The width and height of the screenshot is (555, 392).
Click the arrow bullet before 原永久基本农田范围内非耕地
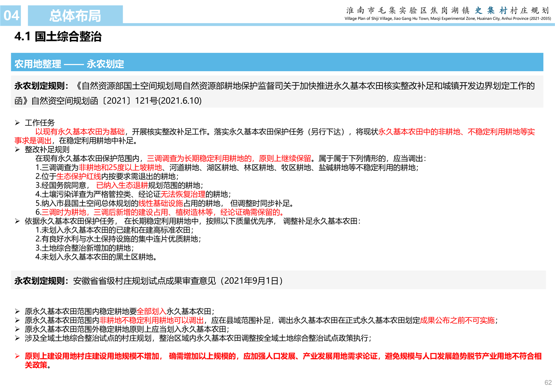(x=17, y=320)
